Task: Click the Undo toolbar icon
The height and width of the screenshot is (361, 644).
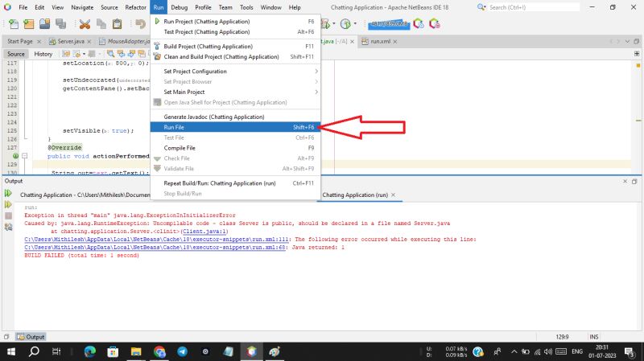Action: point(140,24)
